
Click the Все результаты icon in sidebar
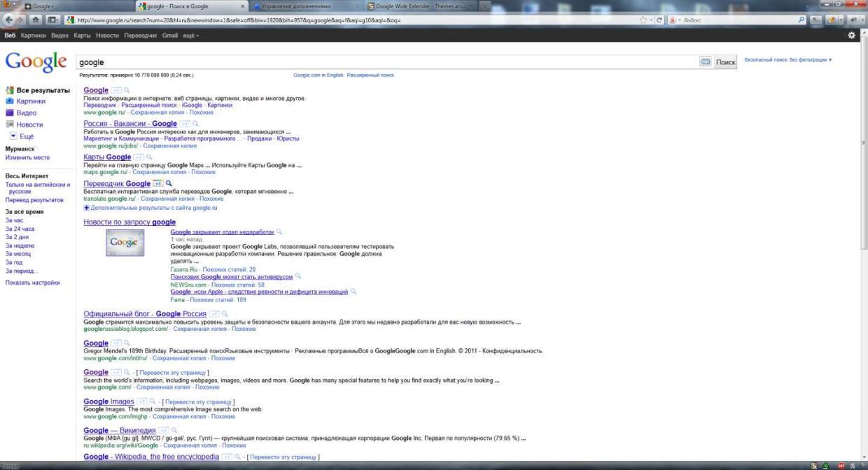[10, 90]
